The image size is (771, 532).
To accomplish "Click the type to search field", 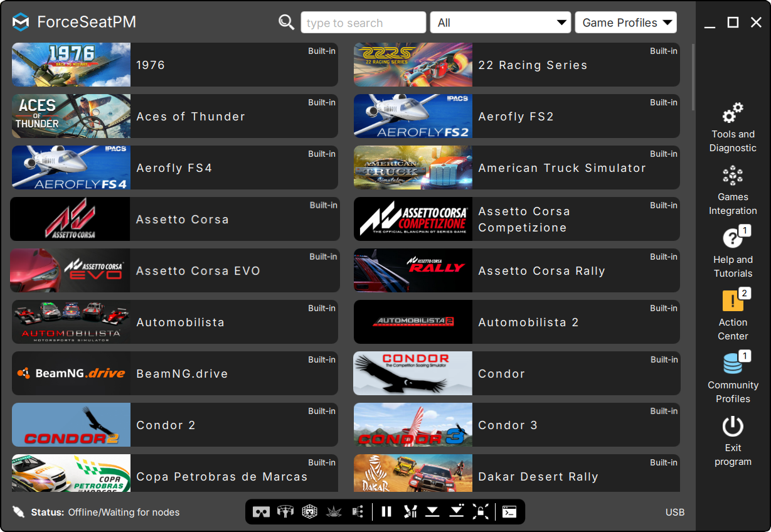I will click(x=363, y=23).
